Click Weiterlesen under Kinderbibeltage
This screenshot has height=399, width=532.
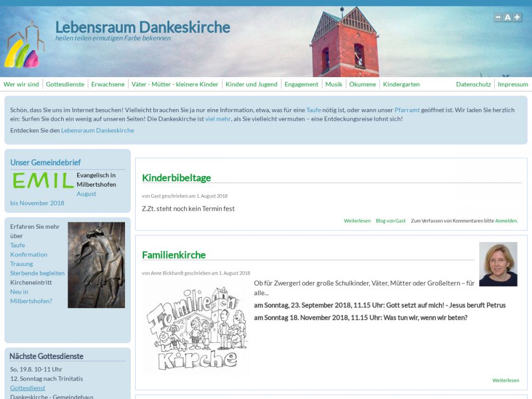[357, 221]
